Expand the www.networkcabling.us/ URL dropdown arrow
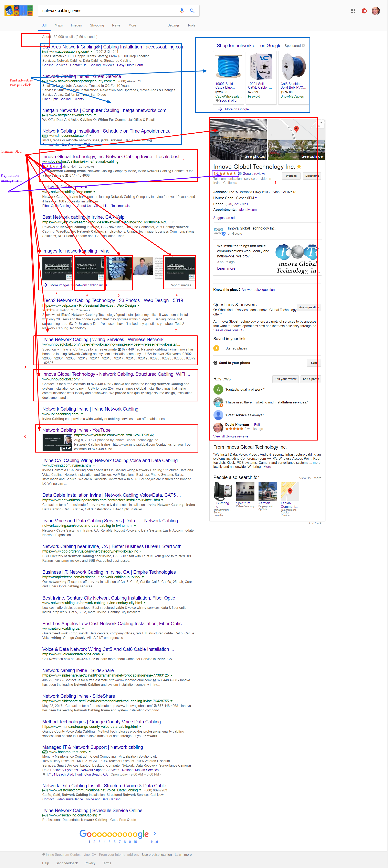The width and height of the screenshot is (388, 868). tap(83, 628)
